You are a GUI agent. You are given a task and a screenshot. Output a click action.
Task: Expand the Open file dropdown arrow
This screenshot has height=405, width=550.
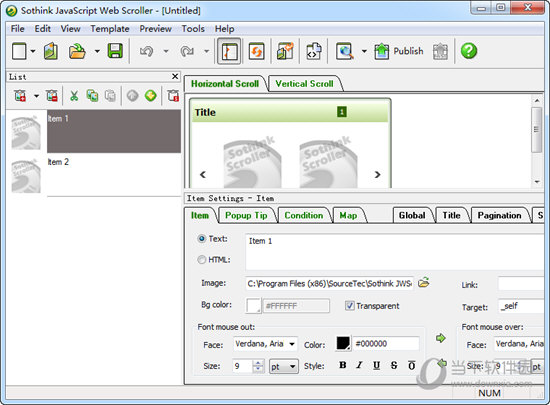97,51
